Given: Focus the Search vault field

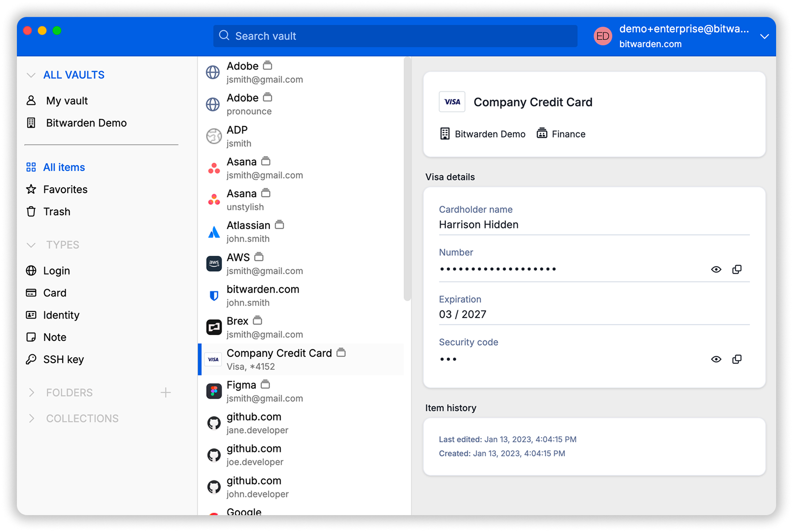Looking at the screenshot, I should (x=395, y=36).
